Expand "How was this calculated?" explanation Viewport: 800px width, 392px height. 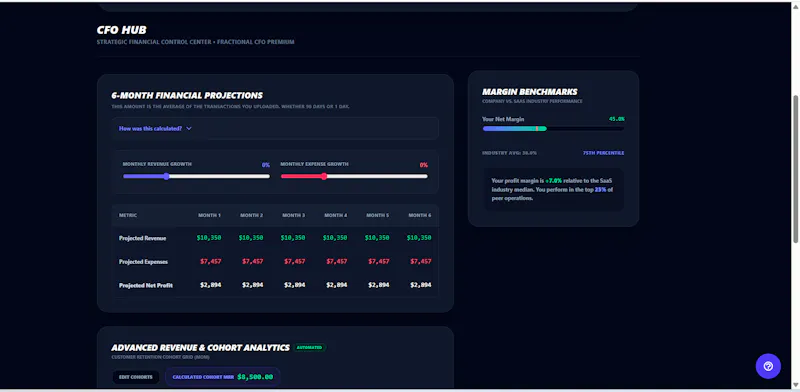(155, 129)
